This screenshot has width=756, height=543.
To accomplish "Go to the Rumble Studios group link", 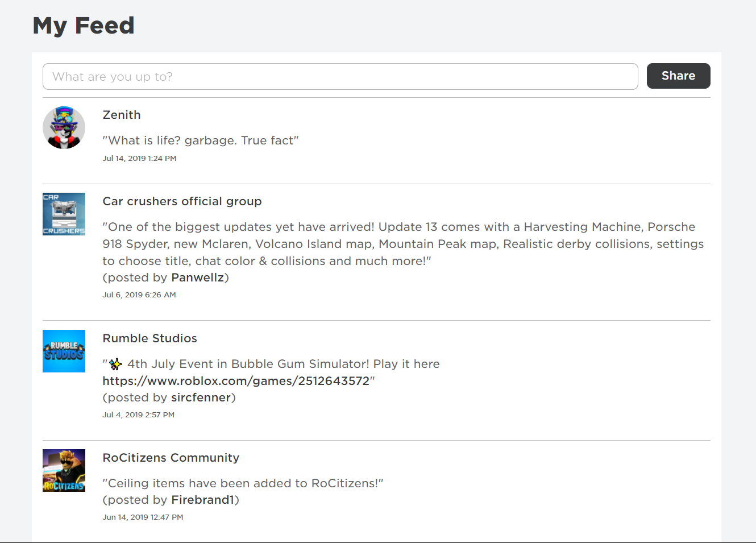I will pyautogui.click(x=149, y=338).
